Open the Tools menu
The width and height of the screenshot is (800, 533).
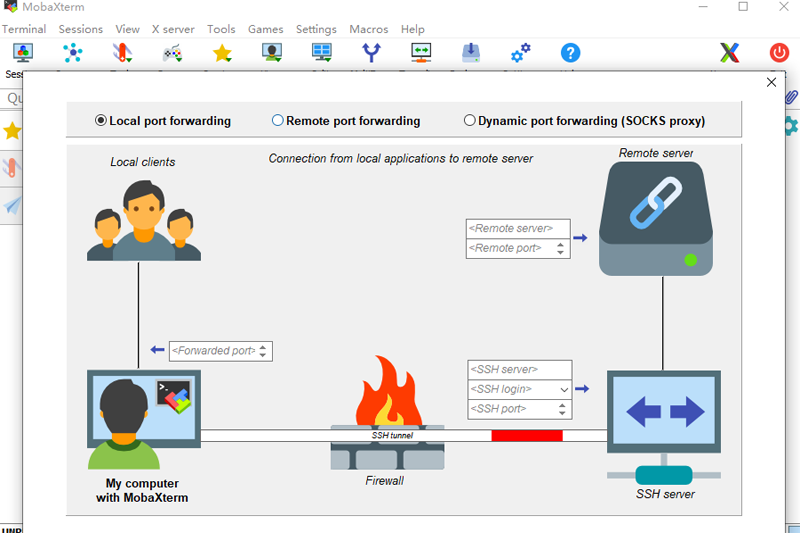pyautogui.click(x=221, y=29)
